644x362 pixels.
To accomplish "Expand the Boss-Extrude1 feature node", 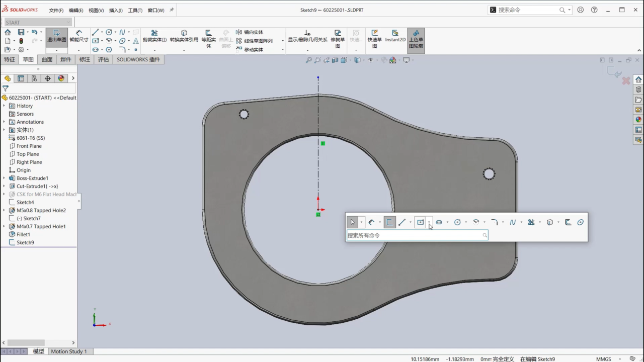I will [x=4, y=178].
